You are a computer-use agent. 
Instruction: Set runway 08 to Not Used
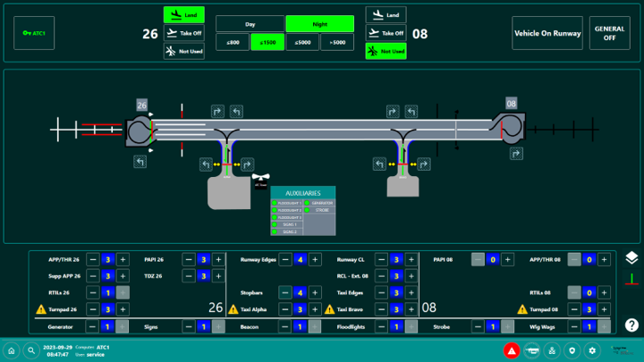coord(386,51)
